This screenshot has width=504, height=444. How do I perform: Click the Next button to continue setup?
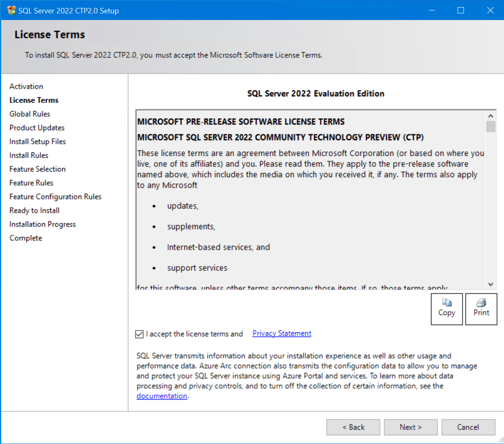[x=410, y=427]
